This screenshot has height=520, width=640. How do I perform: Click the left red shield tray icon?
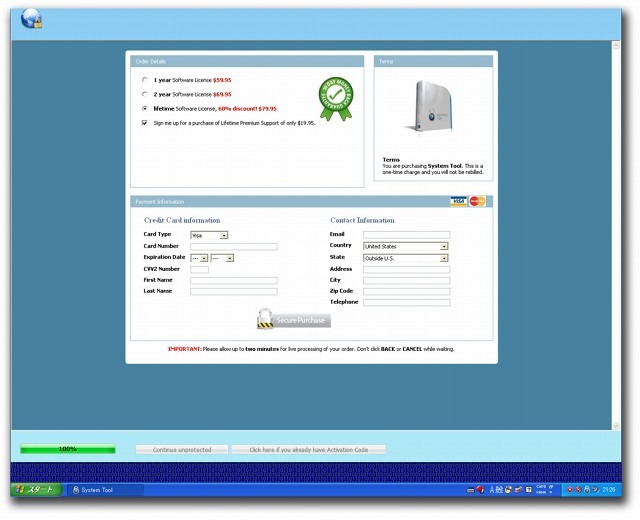(570, 489)
